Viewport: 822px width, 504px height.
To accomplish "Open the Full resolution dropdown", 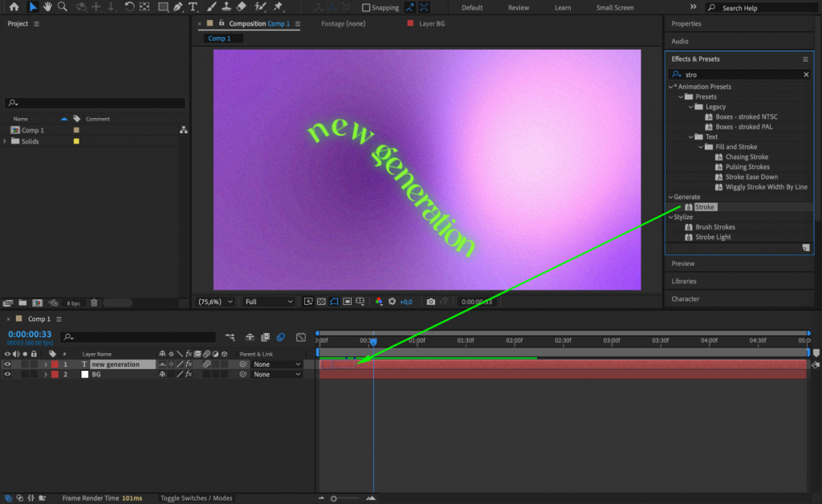I will [269, 301].
